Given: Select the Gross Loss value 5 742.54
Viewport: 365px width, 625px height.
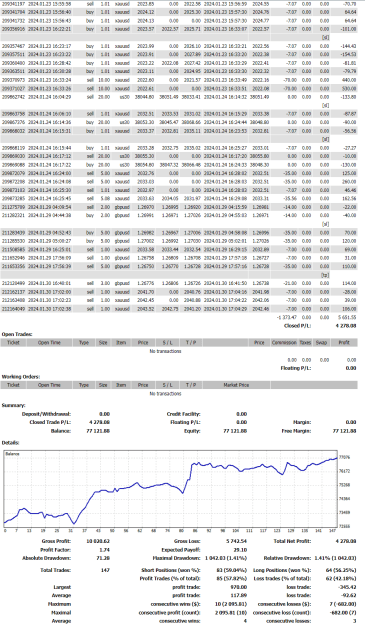Looking at the screenshot, I should click(236, 541).
